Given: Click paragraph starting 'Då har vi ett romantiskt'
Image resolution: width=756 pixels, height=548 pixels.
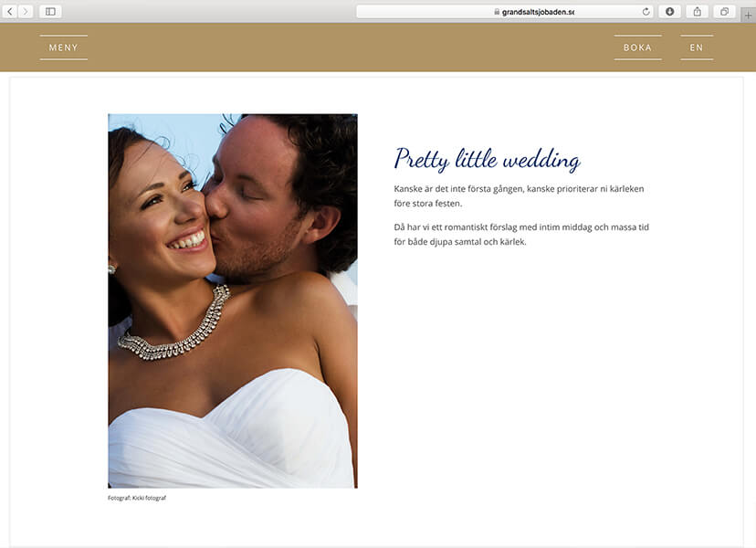Looking at the screenshot, I should click(x=521, y=234).
